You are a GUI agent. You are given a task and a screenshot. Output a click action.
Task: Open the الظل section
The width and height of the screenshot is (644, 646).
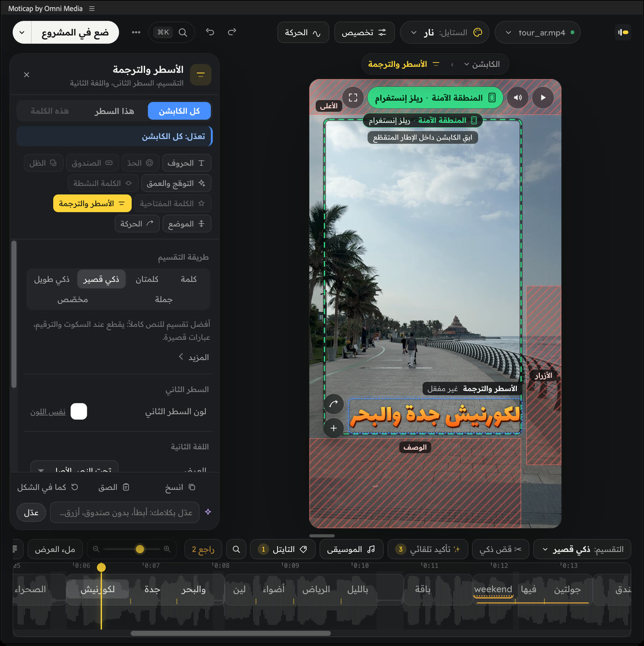43,163
